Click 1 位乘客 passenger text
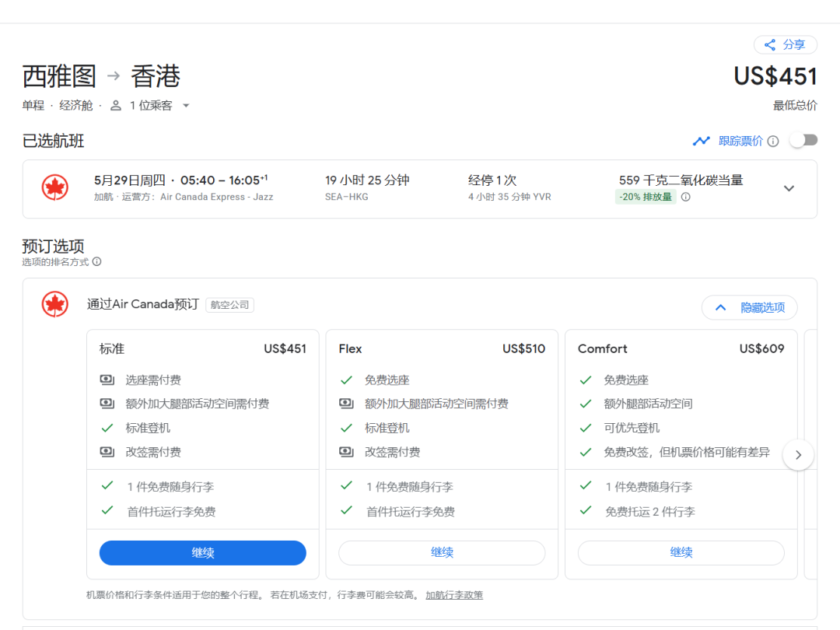Screen dimensions: 840x630 click(151, 106)
